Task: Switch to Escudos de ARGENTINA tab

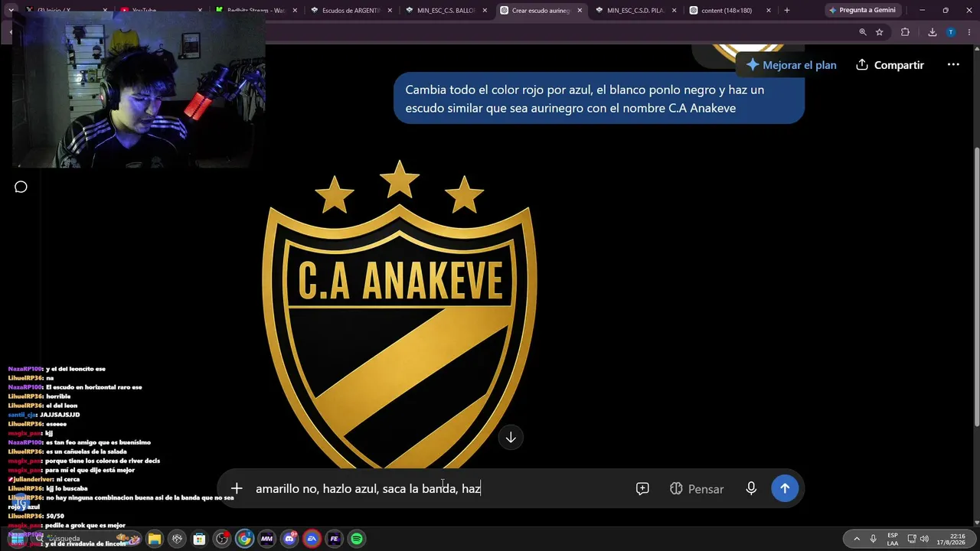Action: 351,11
